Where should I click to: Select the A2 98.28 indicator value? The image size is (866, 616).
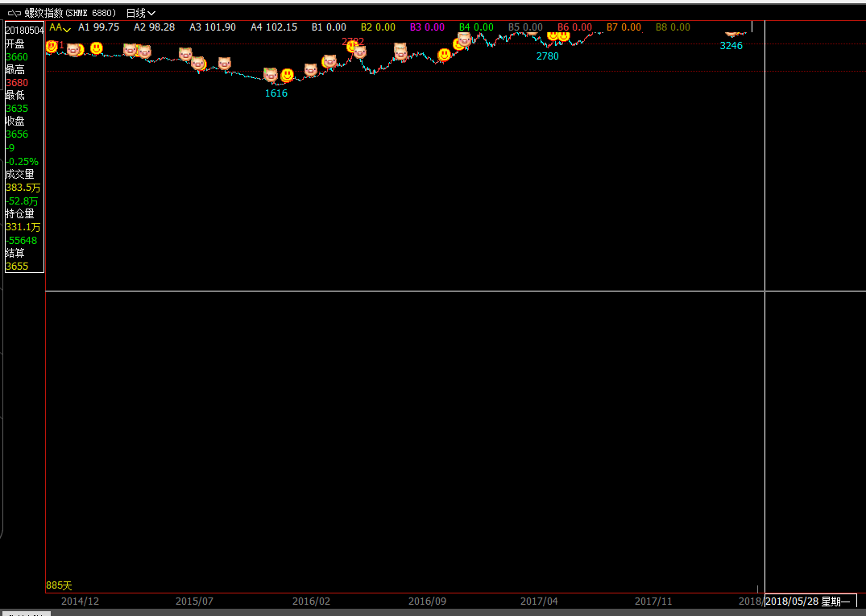pos(154,27)
